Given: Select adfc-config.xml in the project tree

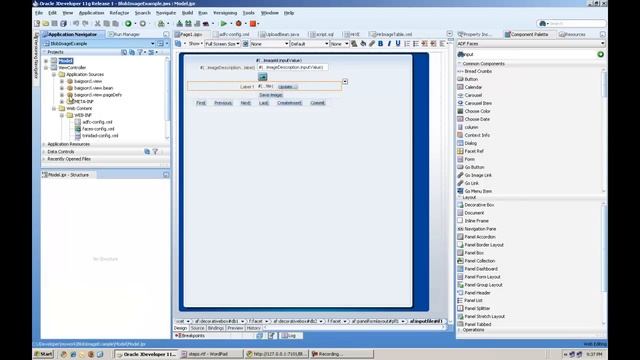Looking at the screenshot, I should (x=98, y=122).
